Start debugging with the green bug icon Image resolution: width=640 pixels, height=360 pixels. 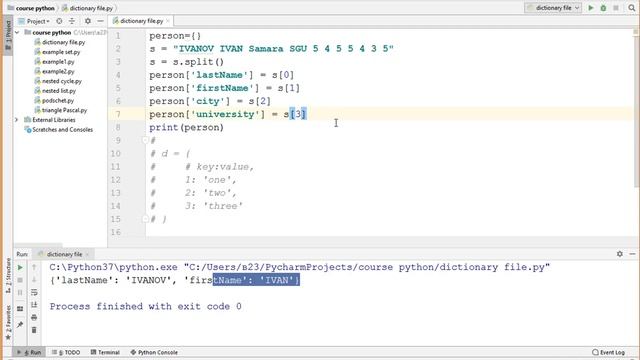(603, 8)
